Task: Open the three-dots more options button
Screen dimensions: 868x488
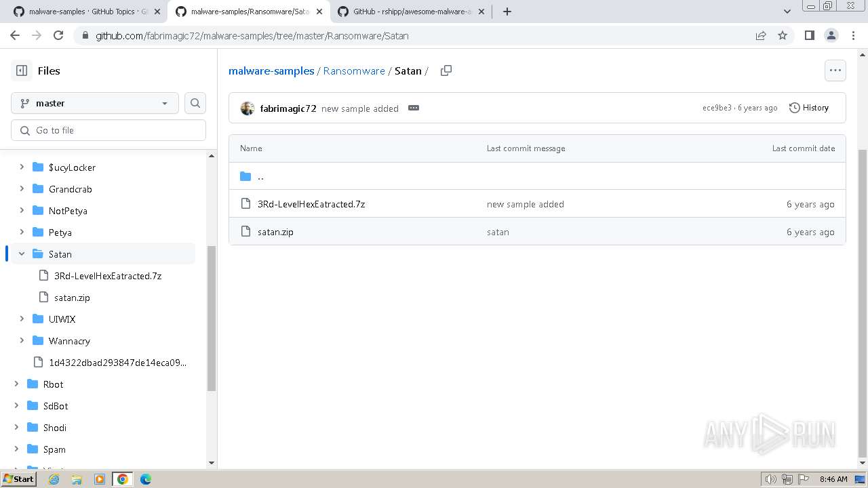Action: (835, 70)
